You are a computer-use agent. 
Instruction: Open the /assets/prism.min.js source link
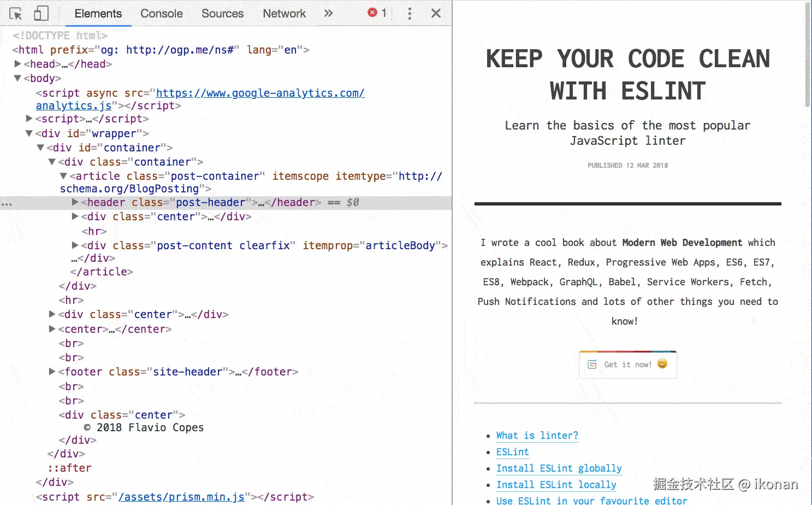(x=181, y=497)
